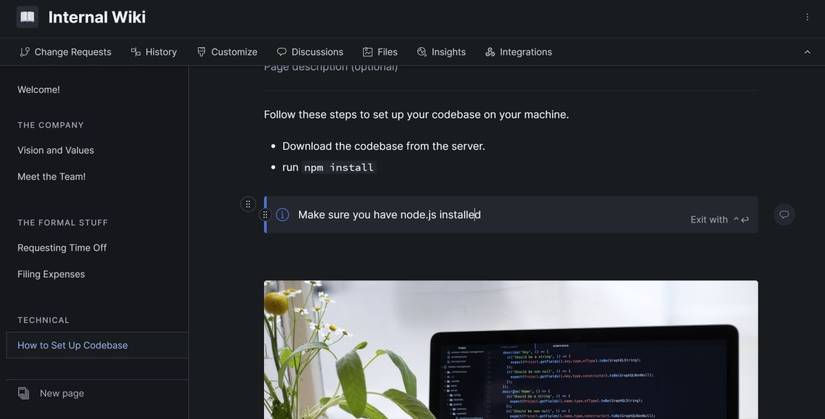Add a comment with speech bubble icon

[784, 214]
